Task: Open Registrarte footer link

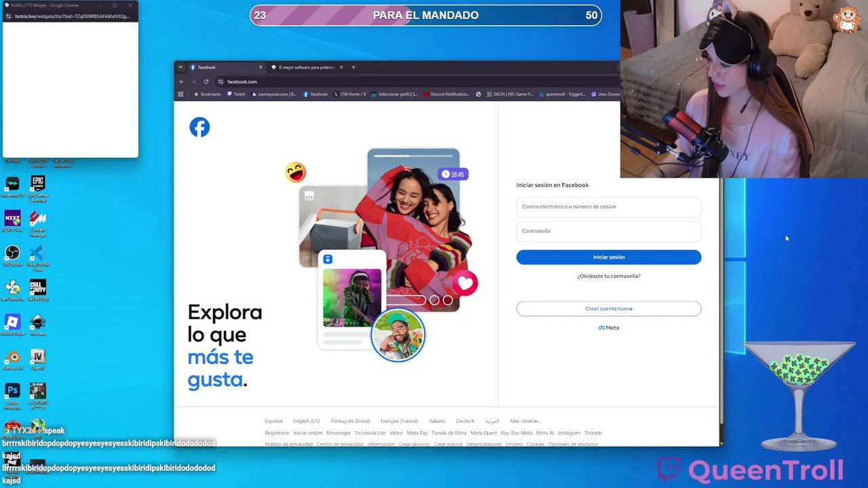Action: tap(277, 432)
